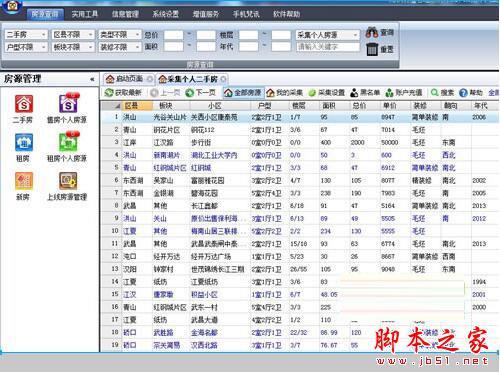Open 采集设置 collection settings

click(326, 92)
